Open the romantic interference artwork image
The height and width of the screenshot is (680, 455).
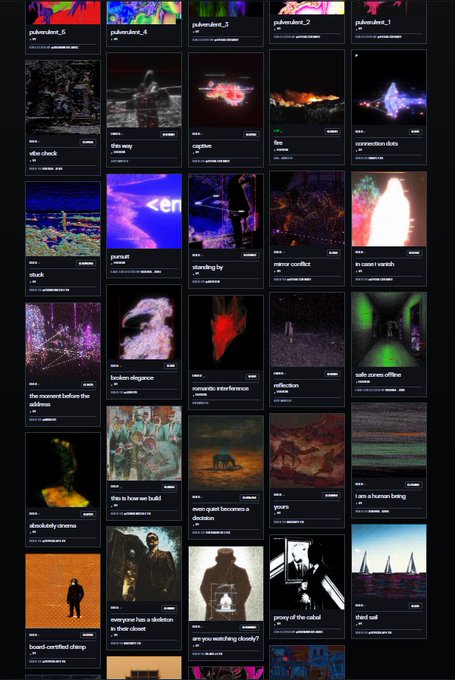(226, 333)
